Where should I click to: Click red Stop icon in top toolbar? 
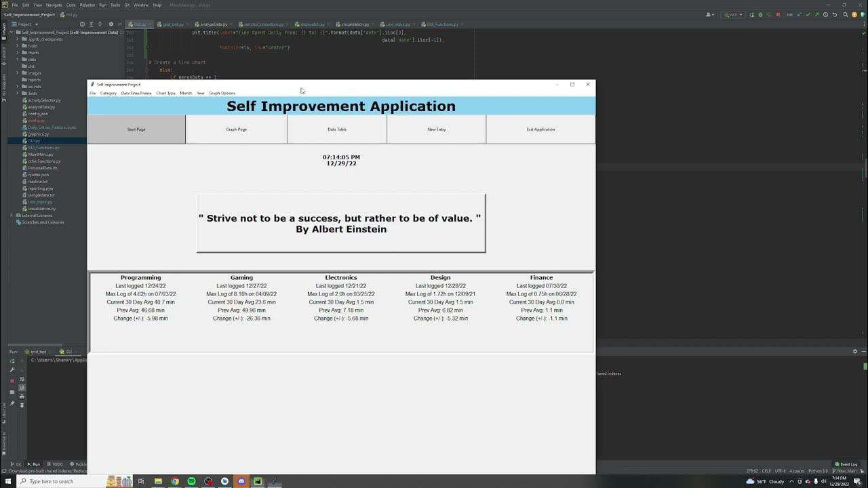pyautogui.click(x=778, y=14)
